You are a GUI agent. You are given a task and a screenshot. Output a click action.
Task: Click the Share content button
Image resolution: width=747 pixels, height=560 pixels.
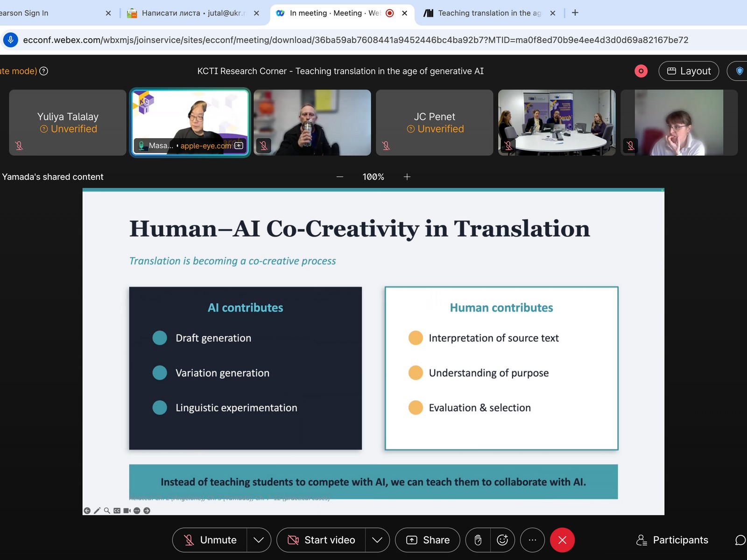click(428, 540)
